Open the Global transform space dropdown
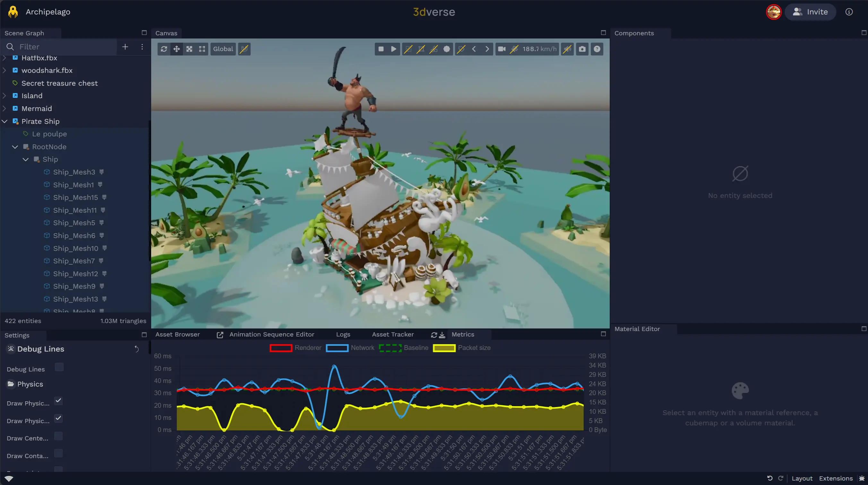Viewport: 868px width, 485px height. 223,49
